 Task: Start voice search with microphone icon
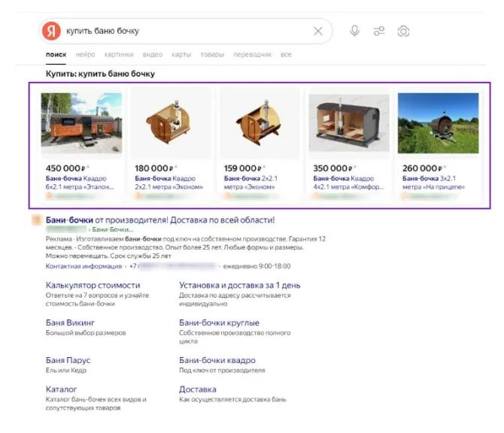(354, 31)
